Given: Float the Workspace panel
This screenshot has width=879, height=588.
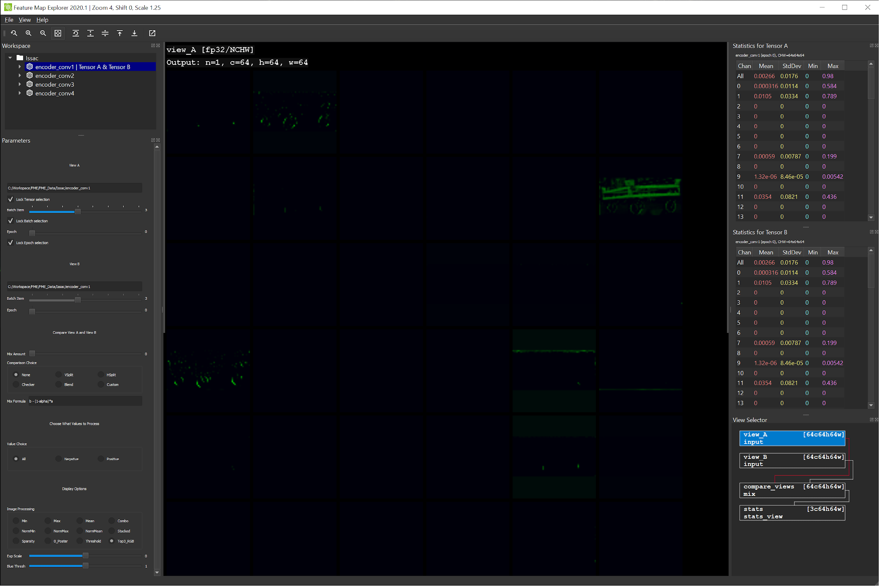Looking at the screenshot, I should pyautogui.click(x=153, y=45).
